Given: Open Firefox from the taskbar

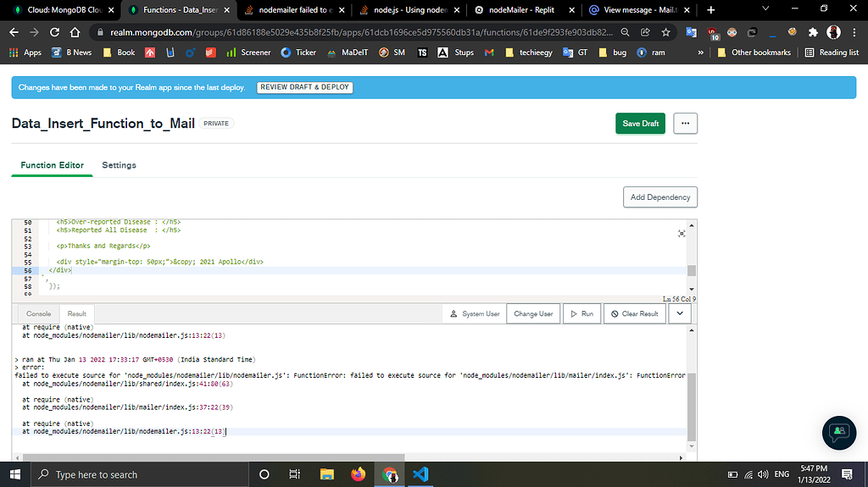Looking at the screenshot, I should pyautogui.click(x=358, y=474).
